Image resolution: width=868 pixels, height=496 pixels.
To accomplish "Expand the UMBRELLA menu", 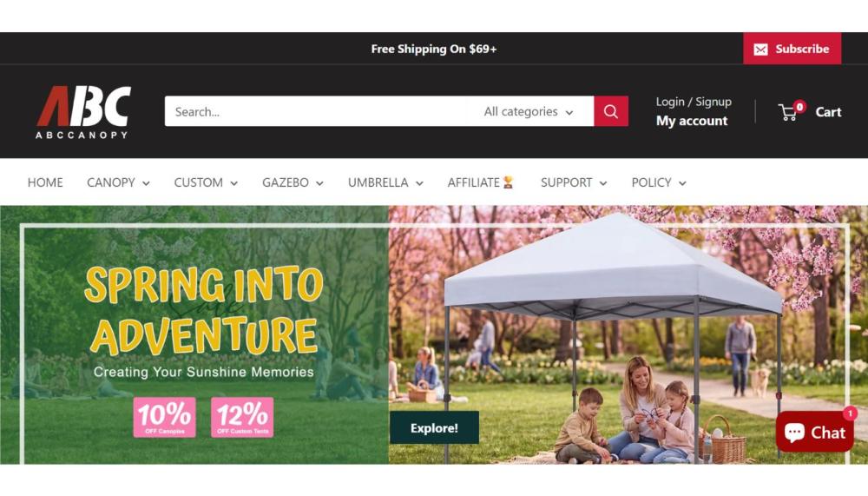I will [x=385, y=182].
